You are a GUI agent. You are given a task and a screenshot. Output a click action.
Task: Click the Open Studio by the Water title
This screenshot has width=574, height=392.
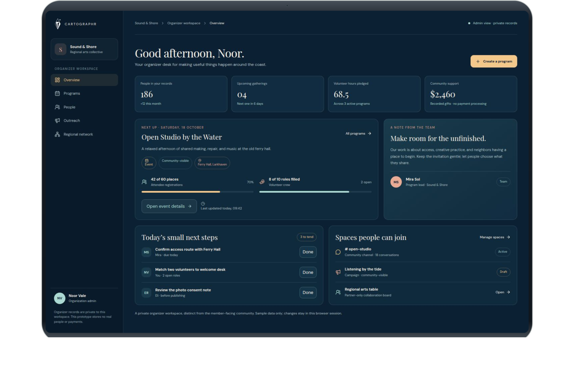click(x=182, y=137)
